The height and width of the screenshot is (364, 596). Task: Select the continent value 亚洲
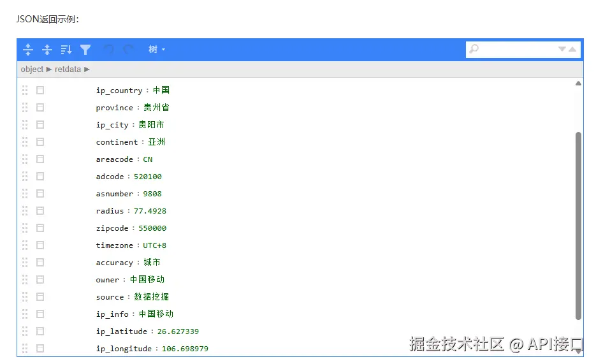(x=157, y=142)
